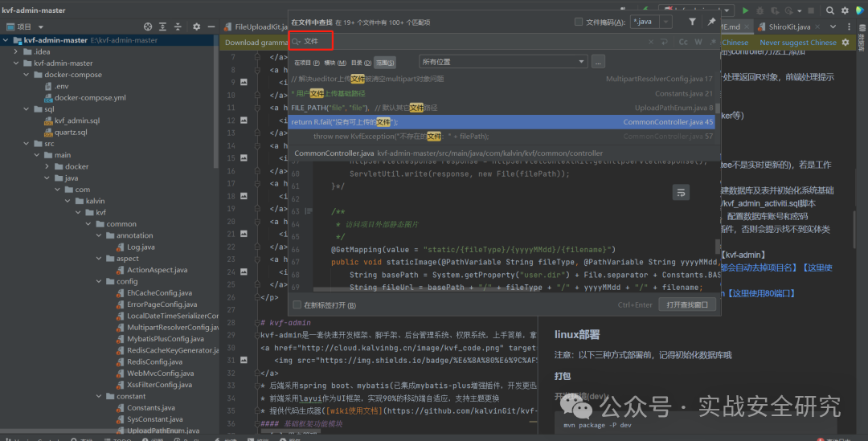
Task: Open project panel settings gear
Action: (196, 27)
